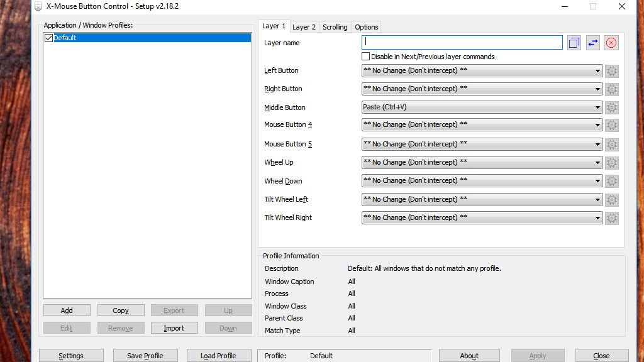Image resolution: width=644 pixels, height=362 pixels.
Task: Switch to the Layer 1 tab
Action: pos(274,26)
